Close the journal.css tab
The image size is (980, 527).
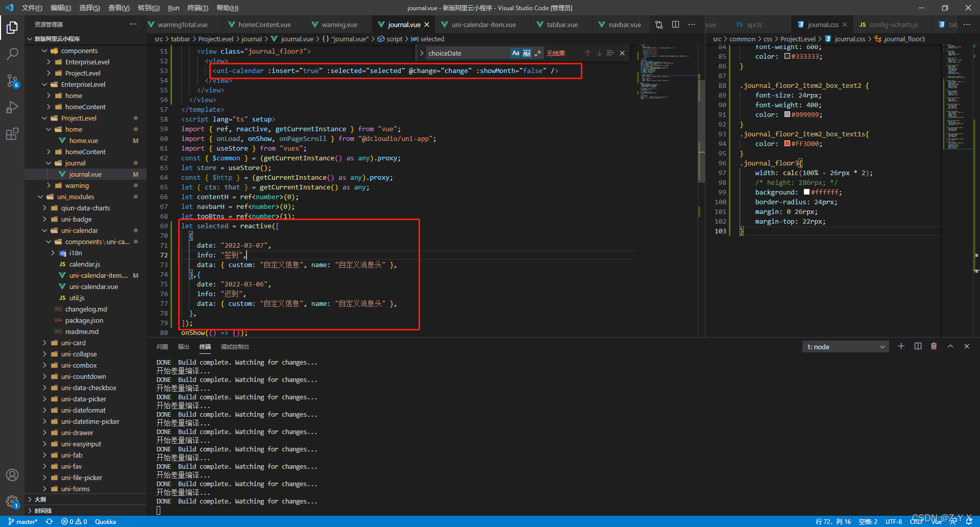point(845,25)
